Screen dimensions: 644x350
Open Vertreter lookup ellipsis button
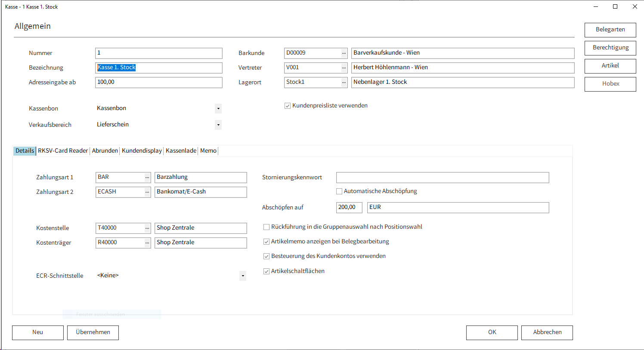pyautogui.click(x=344, y=68)
